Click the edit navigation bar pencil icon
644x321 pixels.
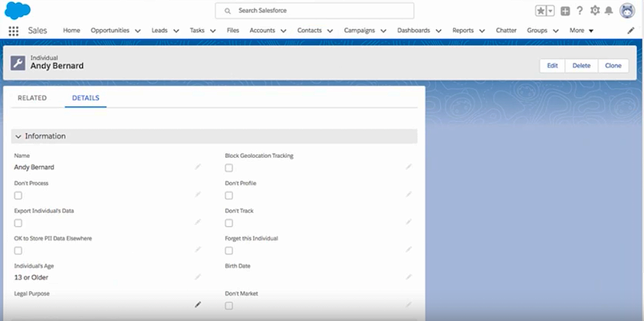point(631,31)
